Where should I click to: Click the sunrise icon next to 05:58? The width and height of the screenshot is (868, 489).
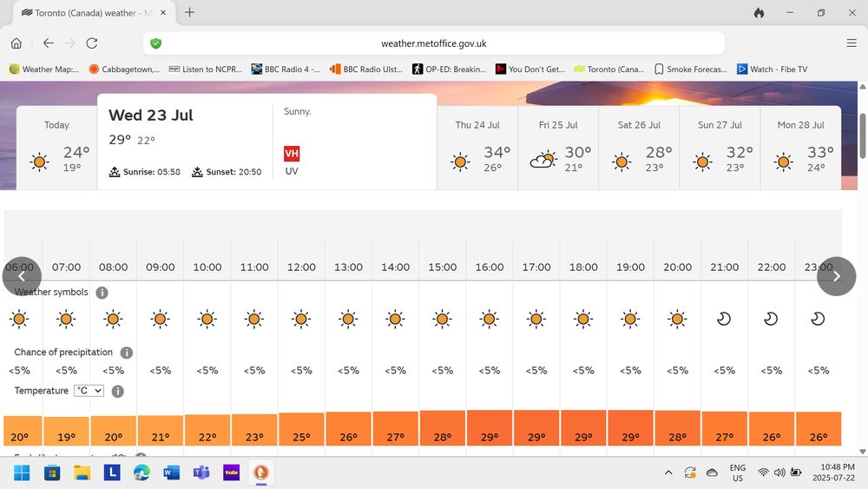(115, 172)
